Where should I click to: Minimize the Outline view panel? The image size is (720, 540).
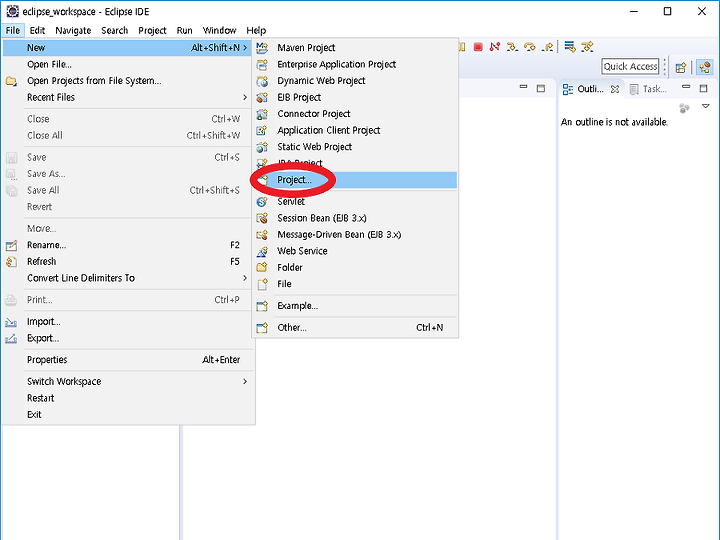686,87
